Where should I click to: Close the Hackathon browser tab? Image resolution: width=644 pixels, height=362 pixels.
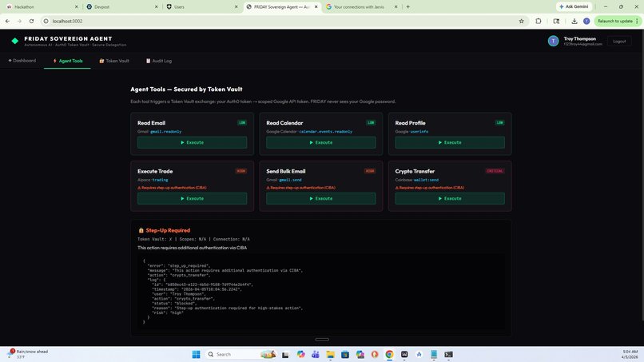point(77,6)
